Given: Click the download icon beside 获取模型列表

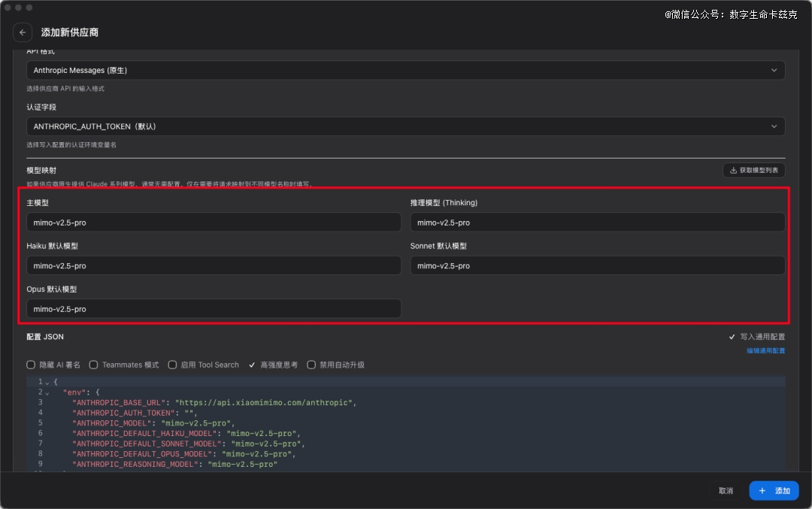Looking at the screenshot, I should tap(733, 171).
